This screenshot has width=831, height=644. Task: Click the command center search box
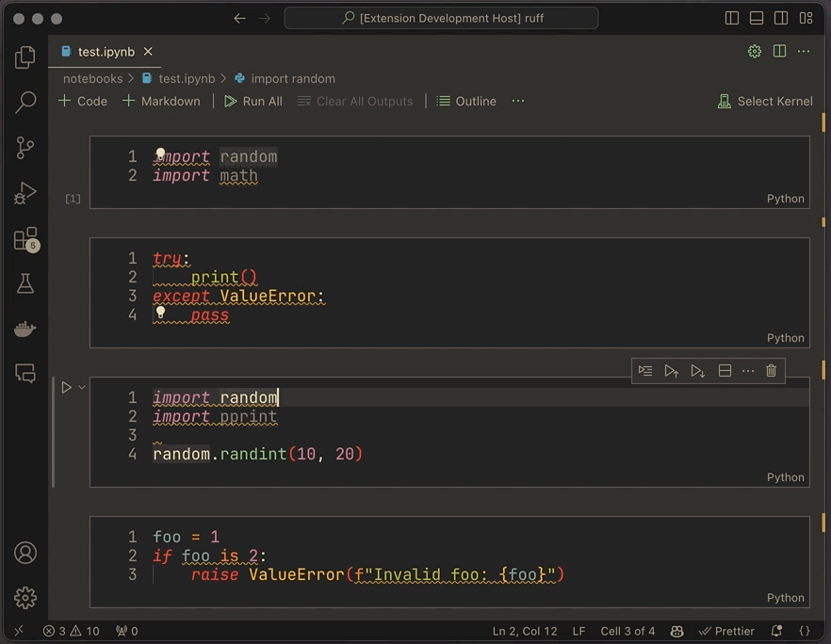(x=442, y=18)
